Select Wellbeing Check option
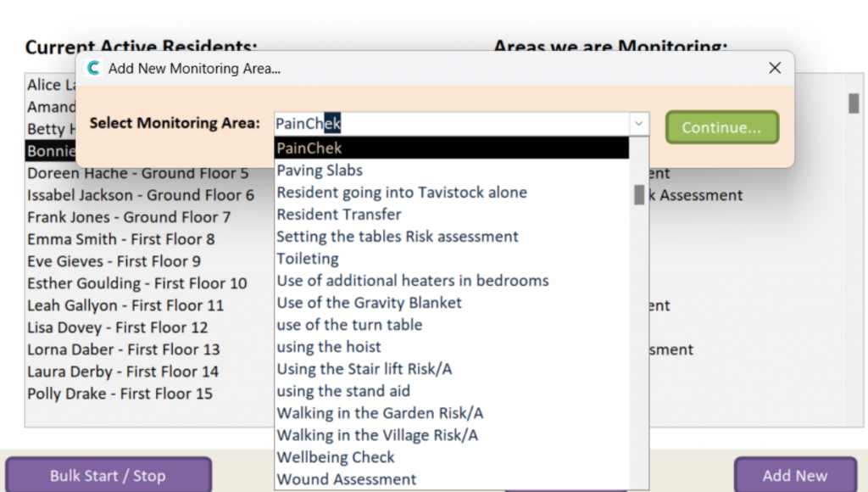868x492 pixels. (x=336, y=457)
